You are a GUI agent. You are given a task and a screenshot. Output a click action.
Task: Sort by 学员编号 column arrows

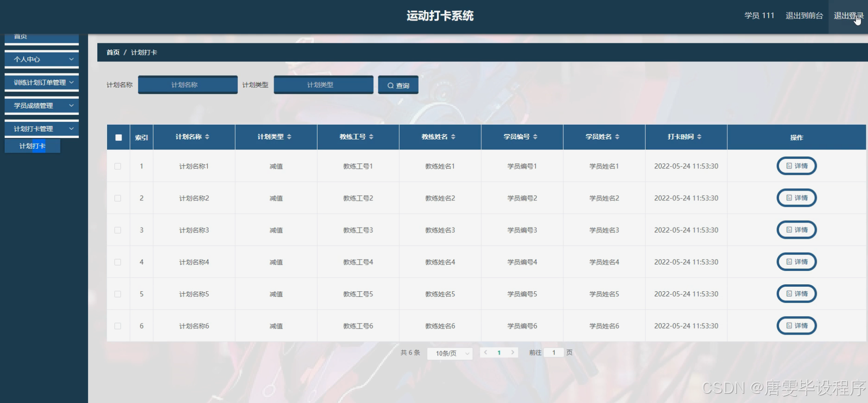pos(535,137)
